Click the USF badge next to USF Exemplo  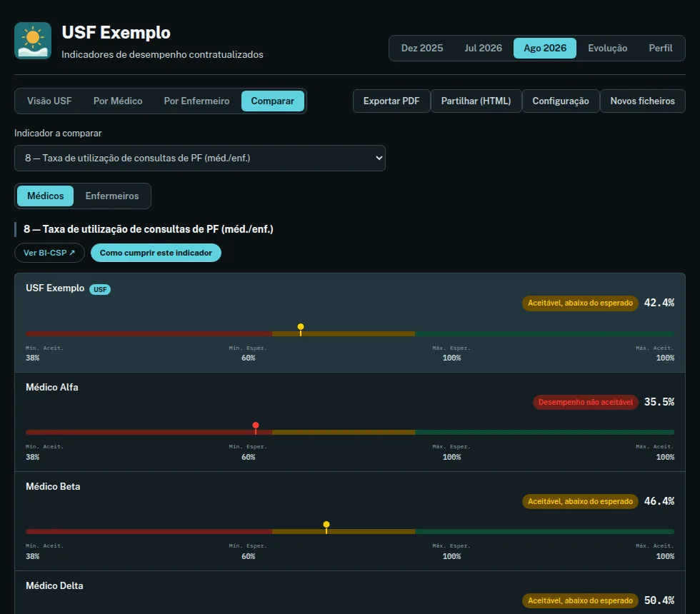(100, 289)
